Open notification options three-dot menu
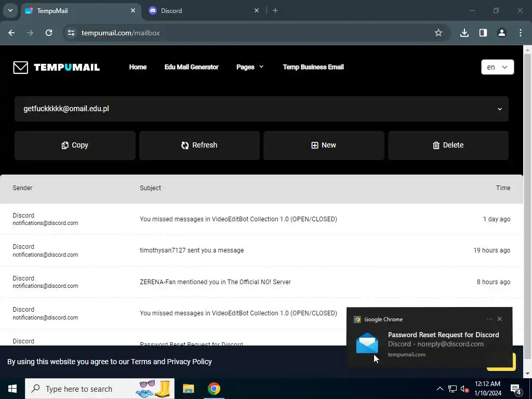532x399 pixels. [489, 319]
